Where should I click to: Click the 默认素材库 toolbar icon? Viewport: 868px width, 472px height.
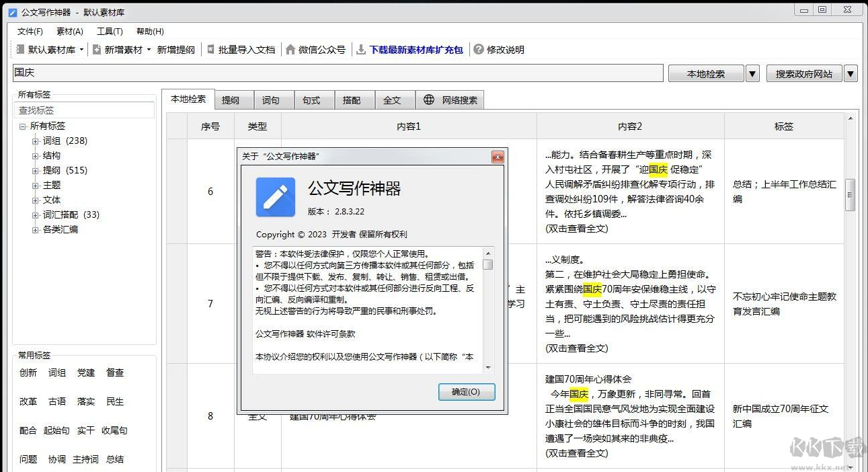click(21, 50)
